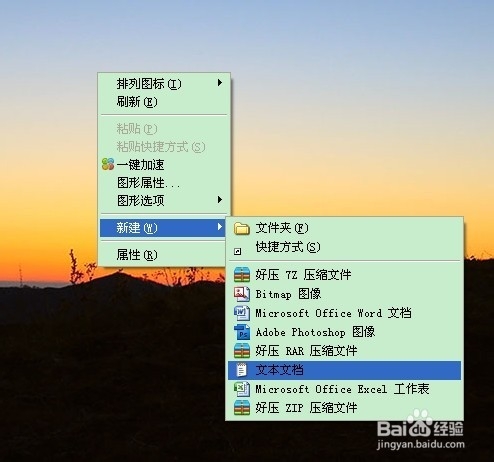Click the notepad icon beside 文本文档
The width and height of the screenshot is (494, 462).
241,370
